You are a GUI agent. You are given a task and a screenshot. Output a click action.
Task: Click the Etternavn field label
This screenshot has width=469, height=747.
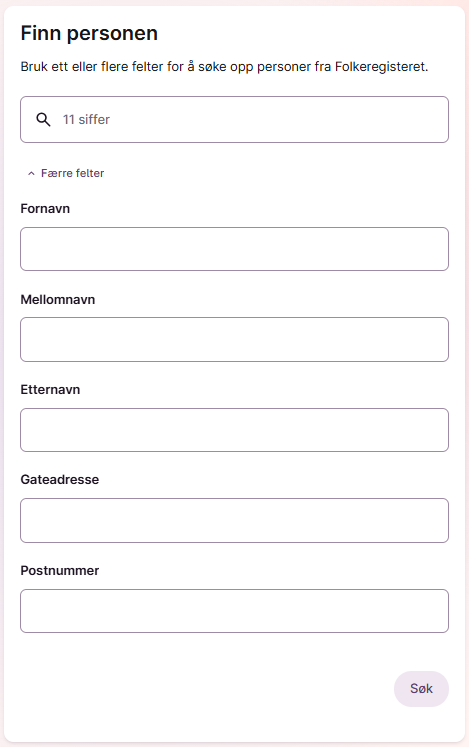(x=50, y=390)
